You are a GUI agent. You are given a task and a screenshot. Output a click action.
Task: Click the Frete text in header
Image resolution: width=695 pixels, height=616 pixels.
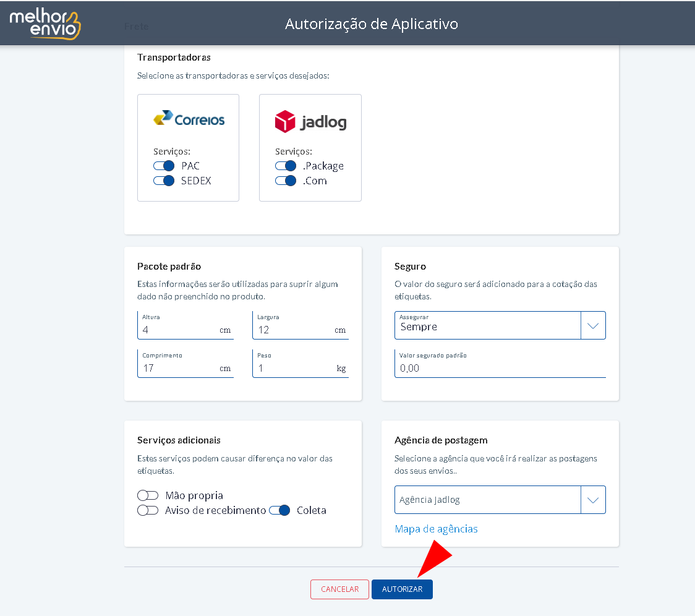click(137, 27)
